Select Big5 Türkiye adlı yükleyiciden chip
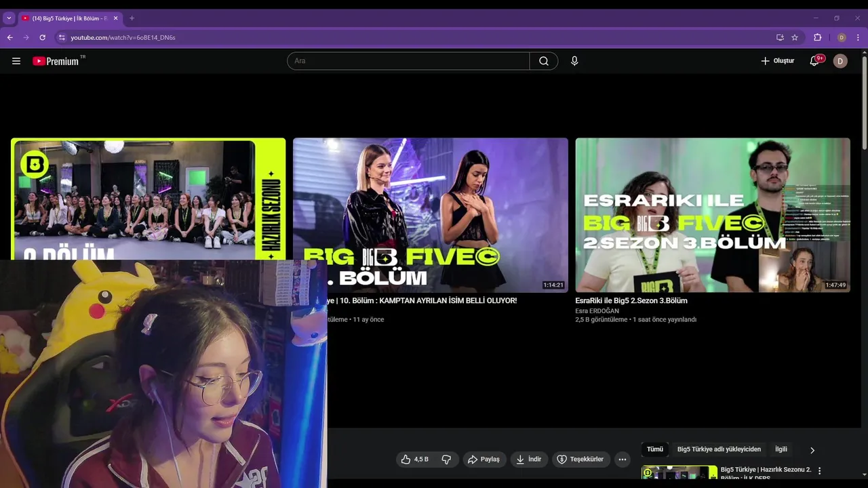The height and width of the screenshot is (488, 868). [719, 449]
